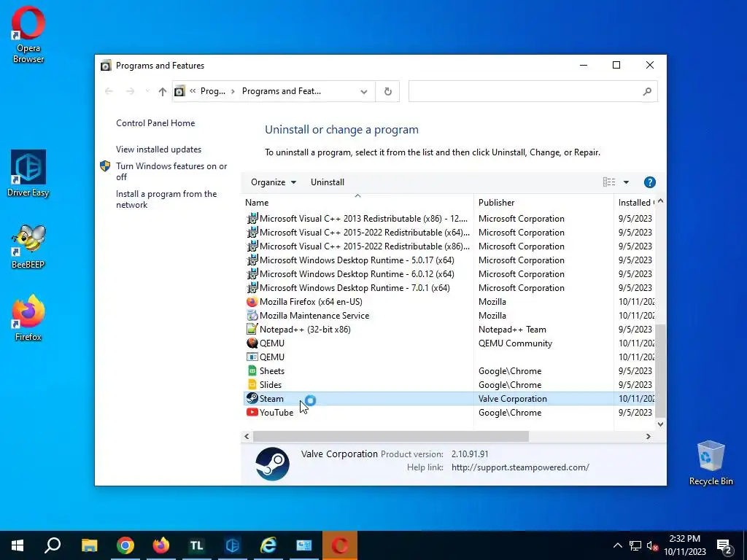Open the Driver Easy desktop icon

28,174
